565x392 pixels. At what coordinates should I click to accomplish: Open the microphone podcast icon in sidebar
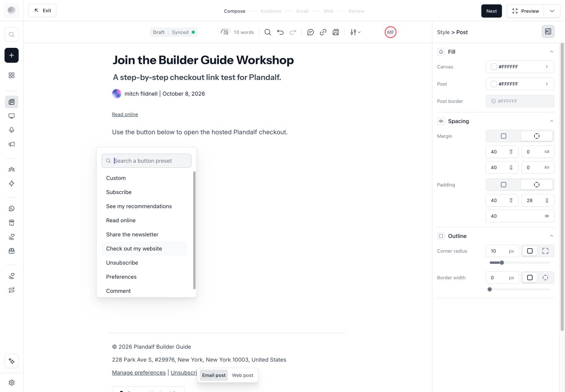point(11,130)
